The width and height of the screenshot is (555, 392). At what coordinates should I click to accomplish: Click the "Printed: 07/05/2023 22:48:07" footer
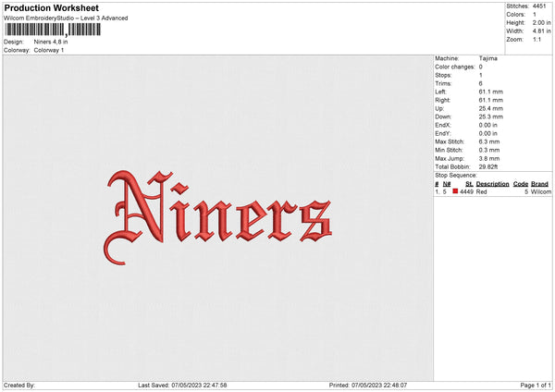368,386
